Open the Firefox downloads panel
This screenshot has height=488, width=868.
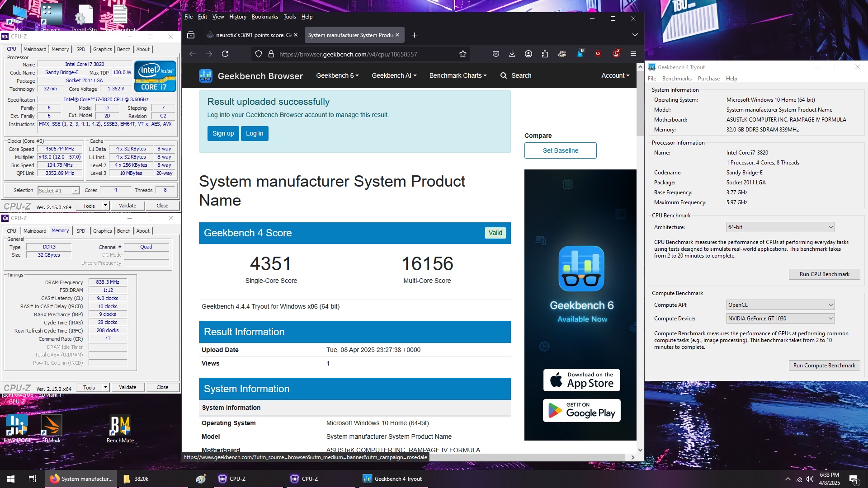point(512,54)
